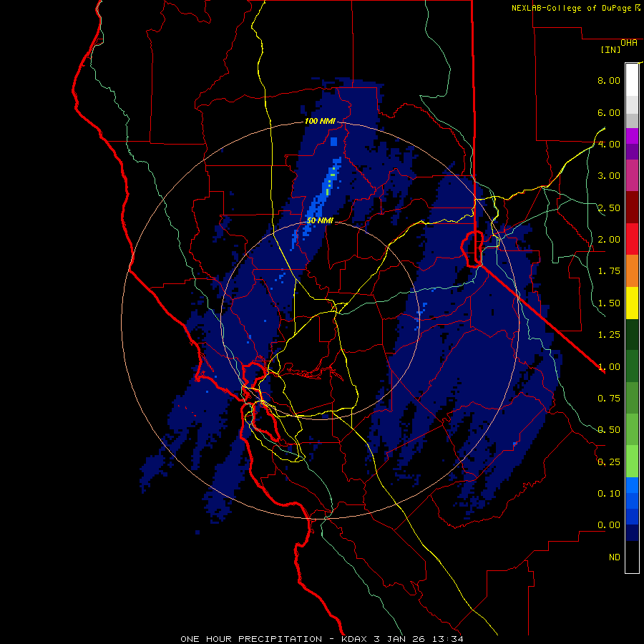
Task: Pick the black ND swatch at the bottom of the legend
Action: [632, 557]
